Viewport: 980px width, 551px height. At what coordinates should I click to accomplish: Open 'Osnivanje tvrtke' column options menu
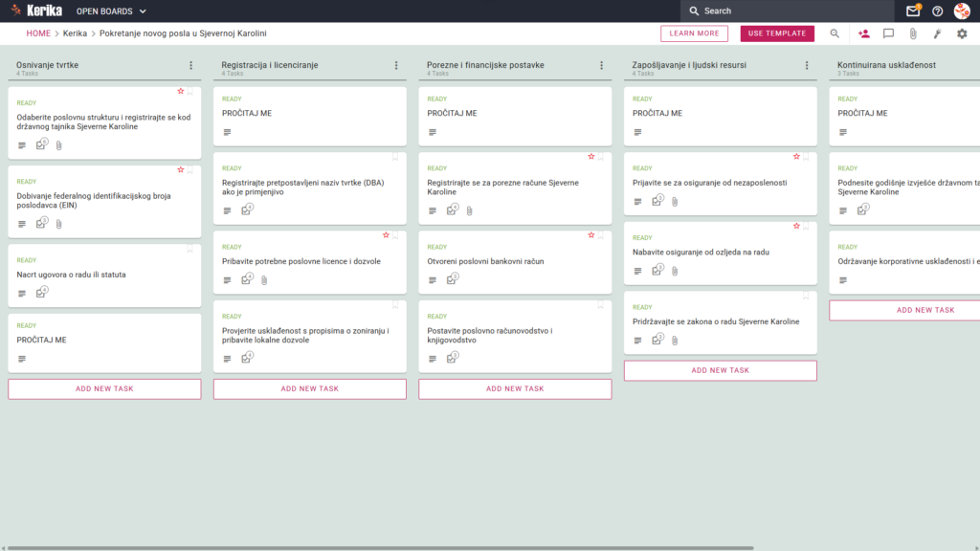(191, 65)
